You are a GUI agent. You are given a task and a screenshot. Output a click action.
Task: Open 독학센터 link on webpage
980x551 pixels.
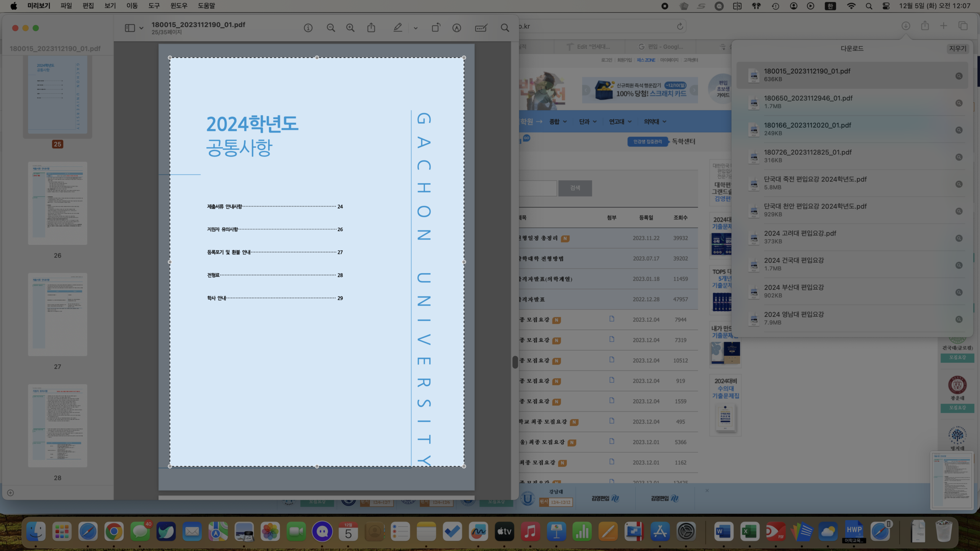point(684,142)
